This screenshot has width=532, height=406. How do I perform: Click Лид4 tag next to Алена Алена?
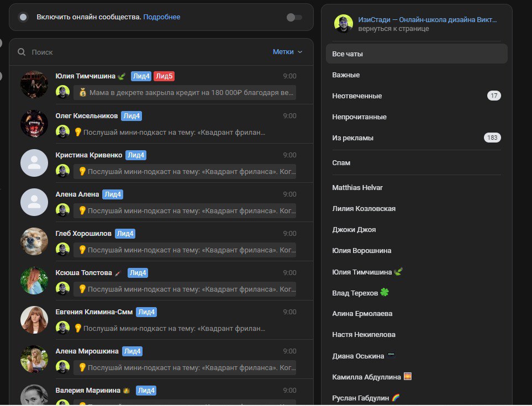pos(113,194)
